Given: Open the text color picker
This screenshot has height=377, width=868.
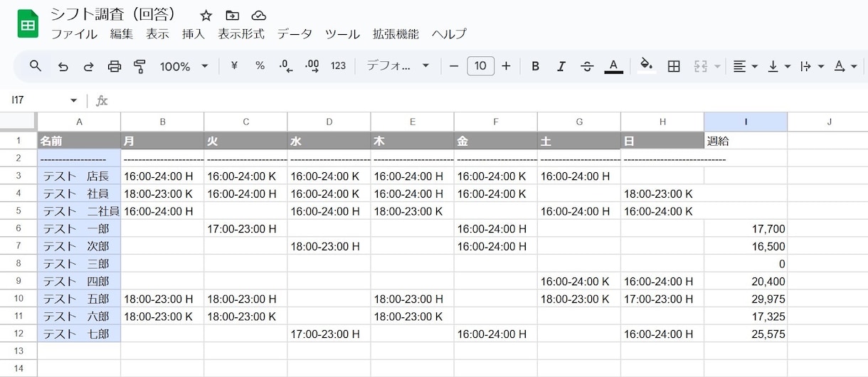Looking at the screenshot, I should [x=613, y=66].
